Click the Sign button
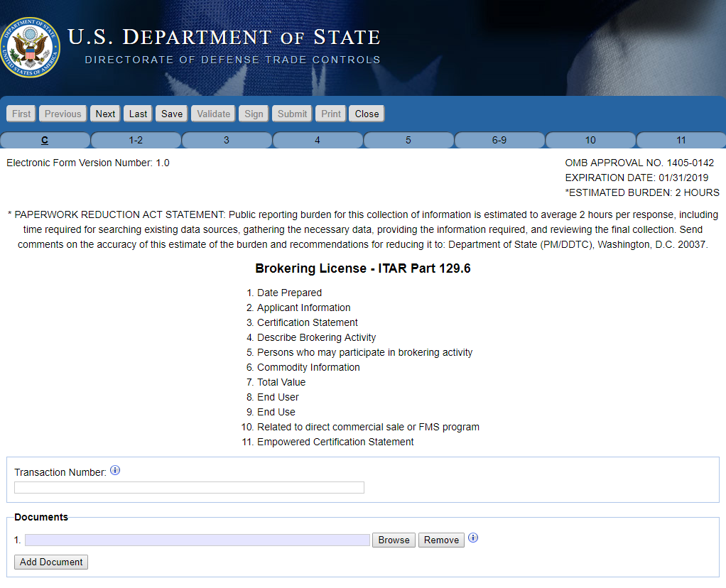Image resolution: width=726 pixels, height=588 pixels. pyautogui.click(x=254, y=114)
